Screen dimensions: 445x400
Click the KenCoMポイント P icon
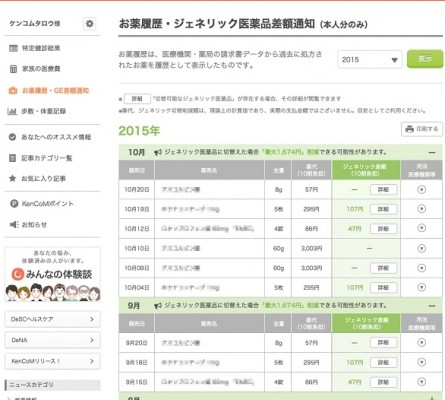14,204
